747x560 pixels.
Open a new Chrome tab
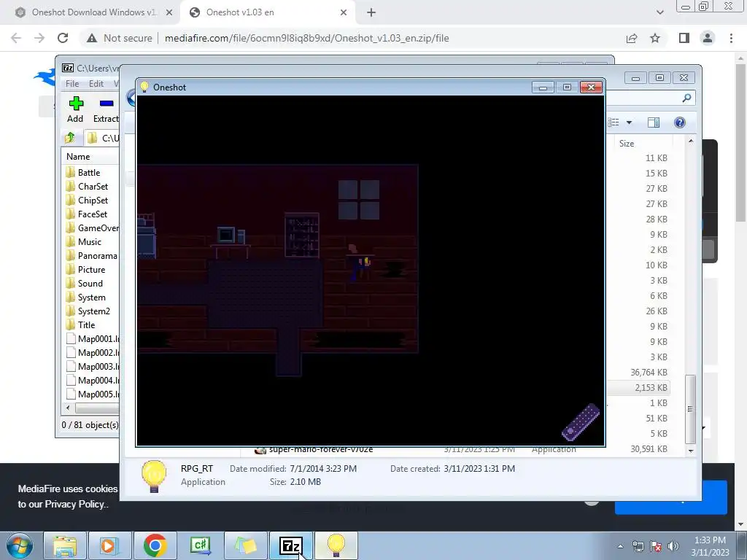click(371, 13)
